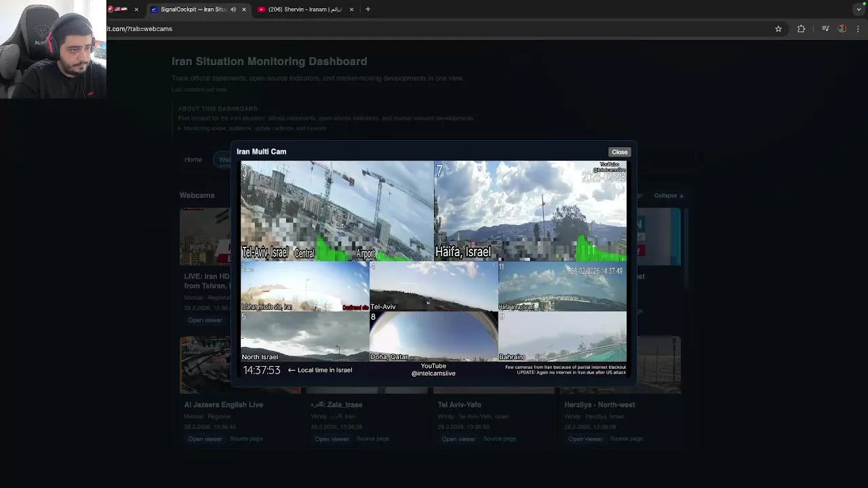This screenshot has height=488, width=868.
Task: Open Source page for the Zala_trase webcam
Action: (x=373, y=439)
